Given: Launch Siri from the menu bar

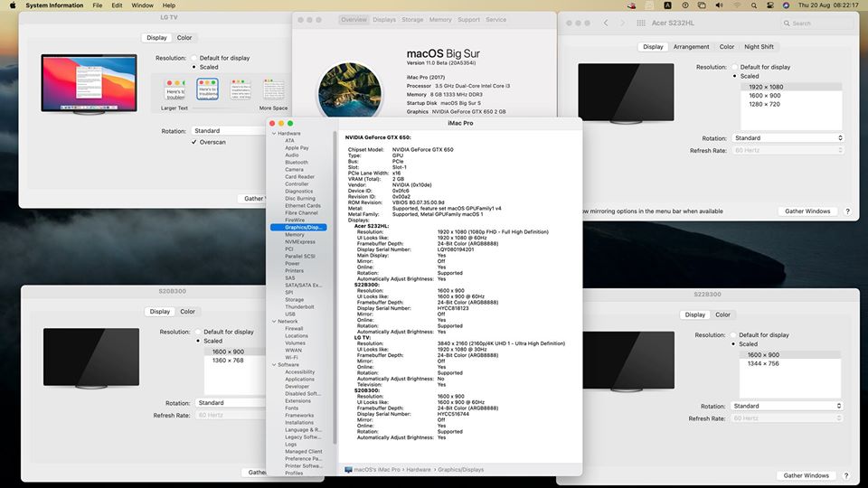Looking at the screenshot, I should click(786, 5).
